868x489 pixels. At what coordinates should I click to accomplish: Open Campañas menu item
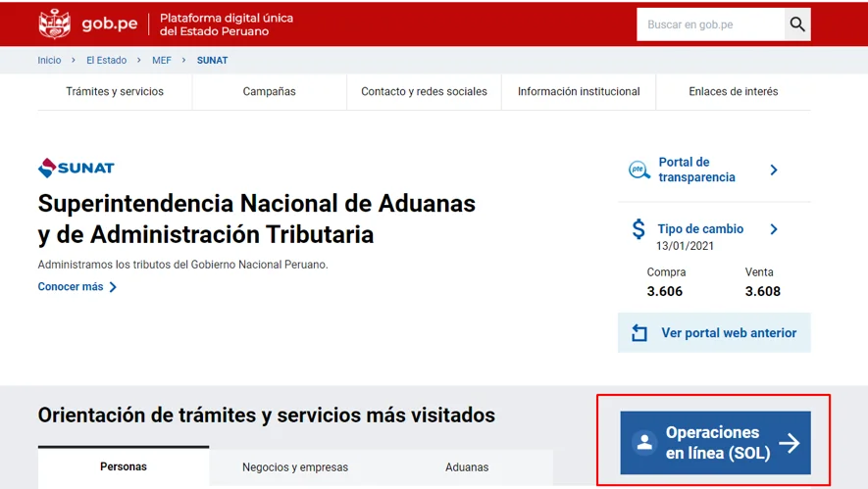(269, 92)
